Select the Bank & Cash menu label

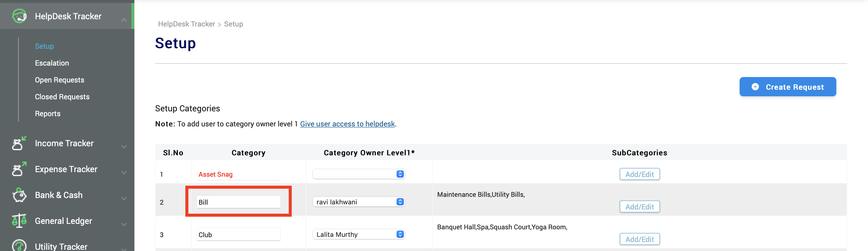(x=59, y=195)
